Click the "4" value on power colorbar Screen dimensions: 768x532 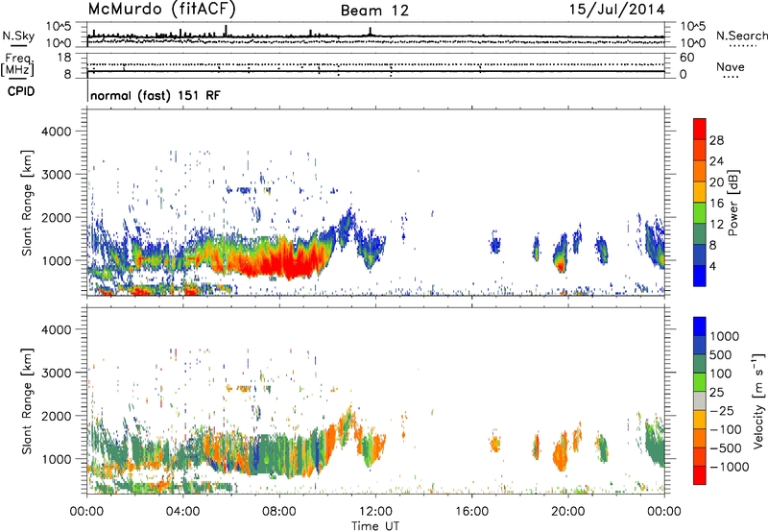pos(712,266)
